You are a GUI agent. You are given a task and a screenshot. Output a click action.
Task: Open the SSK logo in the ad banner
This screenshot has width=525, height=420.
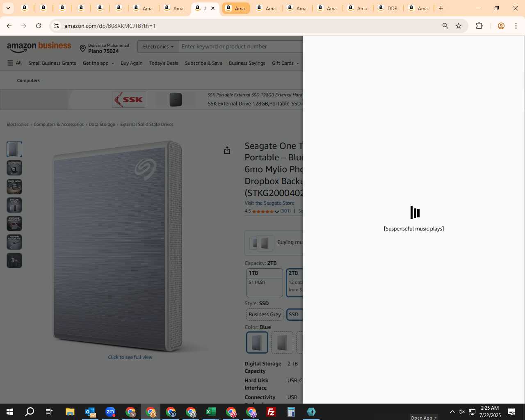[x=129, y=100]
